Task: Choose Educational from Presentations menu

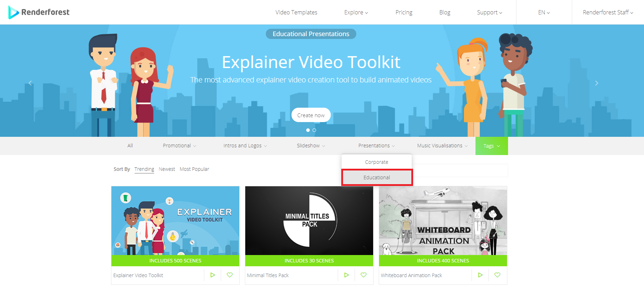Action: click(377, 178)
